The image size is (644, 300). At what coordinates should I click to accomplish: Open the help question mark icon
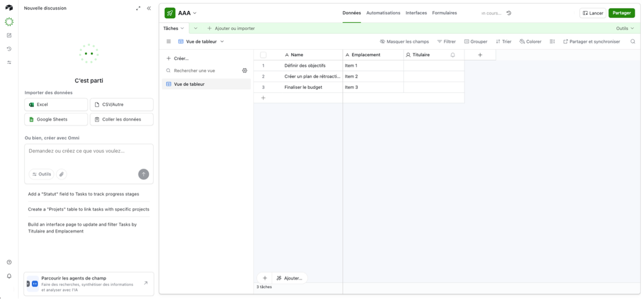point(9,262)
